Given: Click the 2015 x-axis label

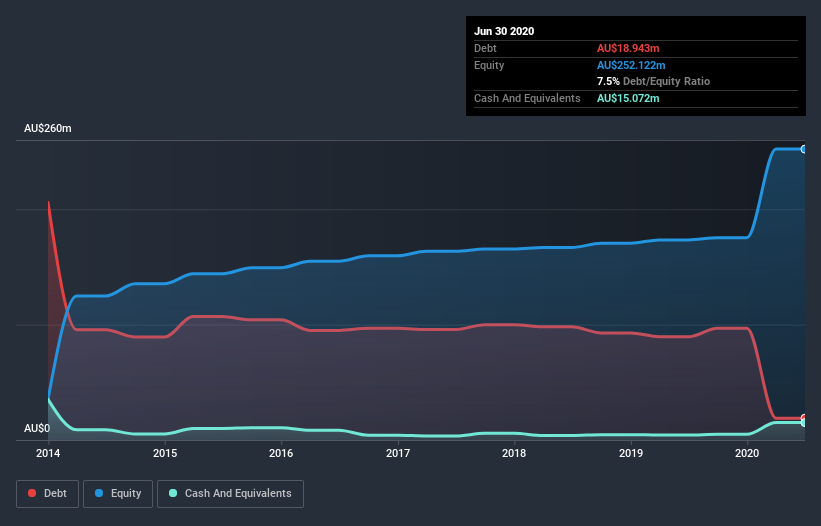Looking at the screenshot, I should [x=165, y=453].
